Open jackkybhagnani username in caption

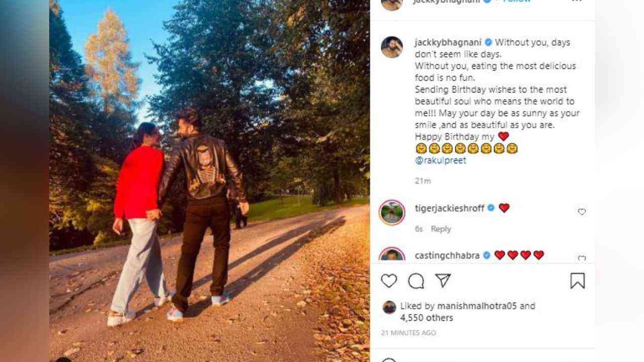[447, 43]
